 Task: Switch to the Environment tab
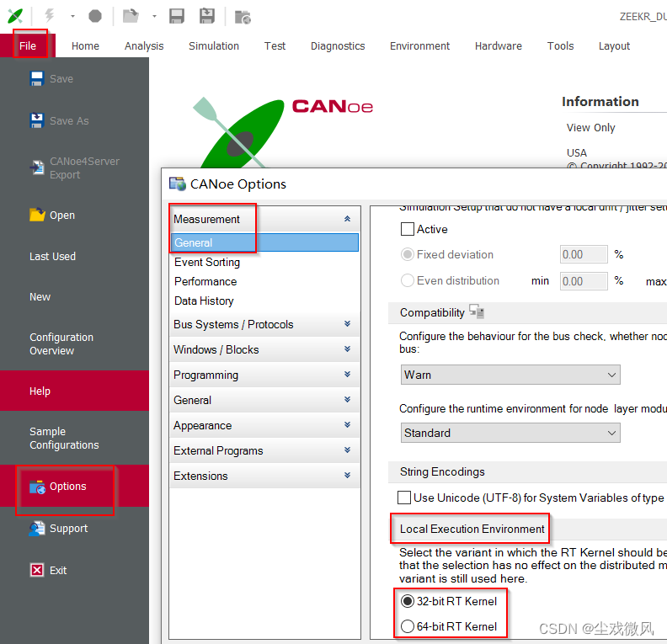click(x=419, y=46)
